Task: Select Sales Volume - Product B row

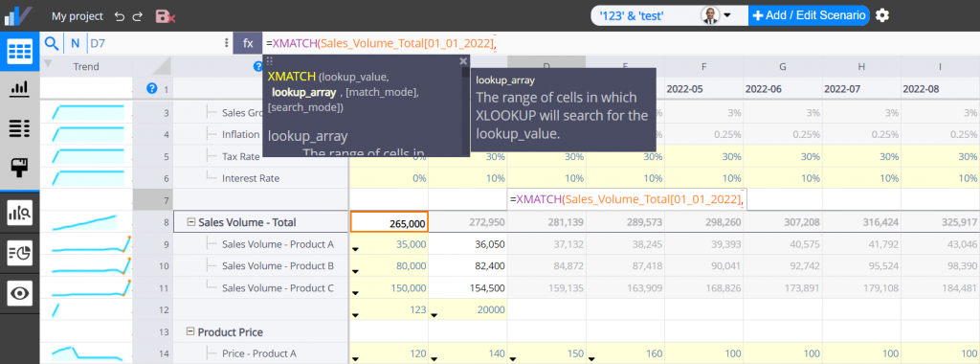Action: pyautogui.click(x=278, y=265)
